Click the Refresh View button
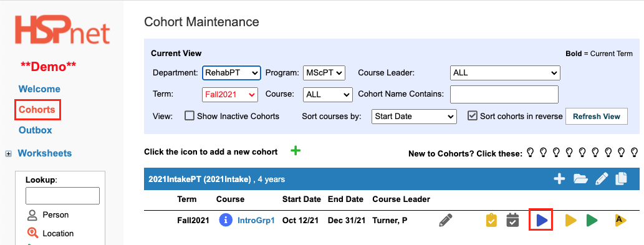Image resolution: width=644 pixels, height=245 pixels. coord(597,116)
